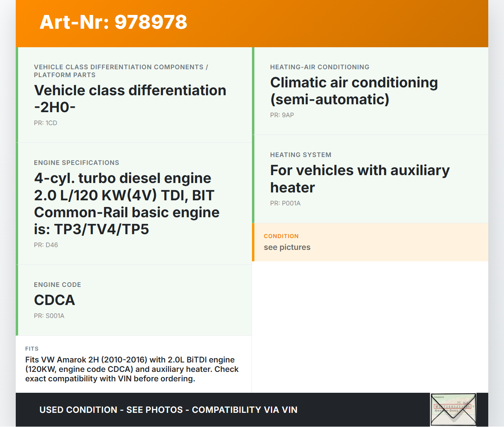This screenshot has width=504, height=427.
Task: Select the CDCA engine code value
Action: [x=54, y=300]
